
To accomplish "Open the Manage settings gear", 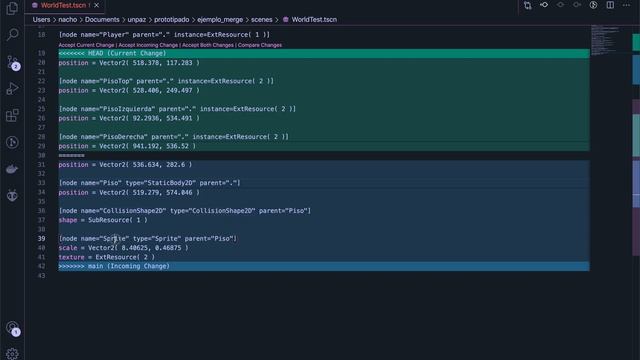I will 12,353.
